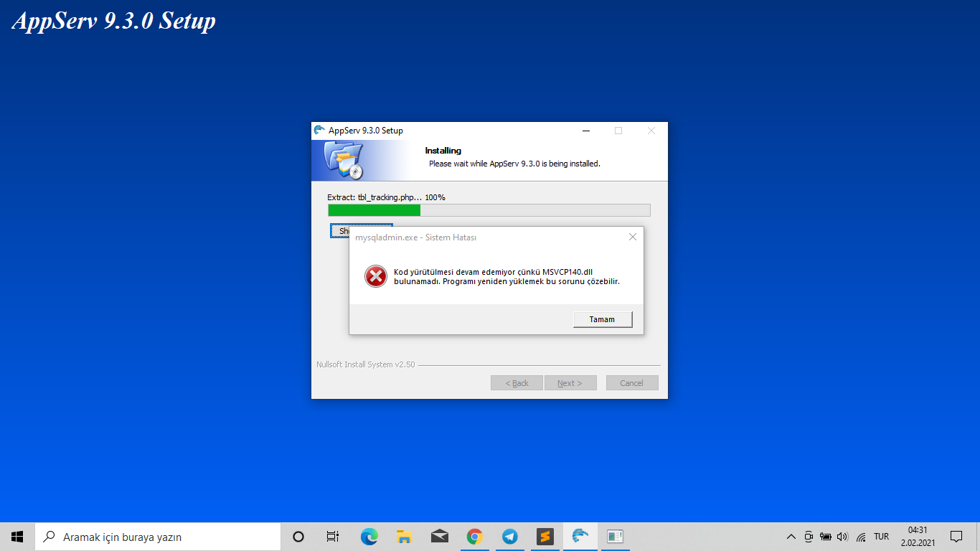
Task: Minimize the AppServ 9.3.0 Setup window
Action: (x=586, y=131)
